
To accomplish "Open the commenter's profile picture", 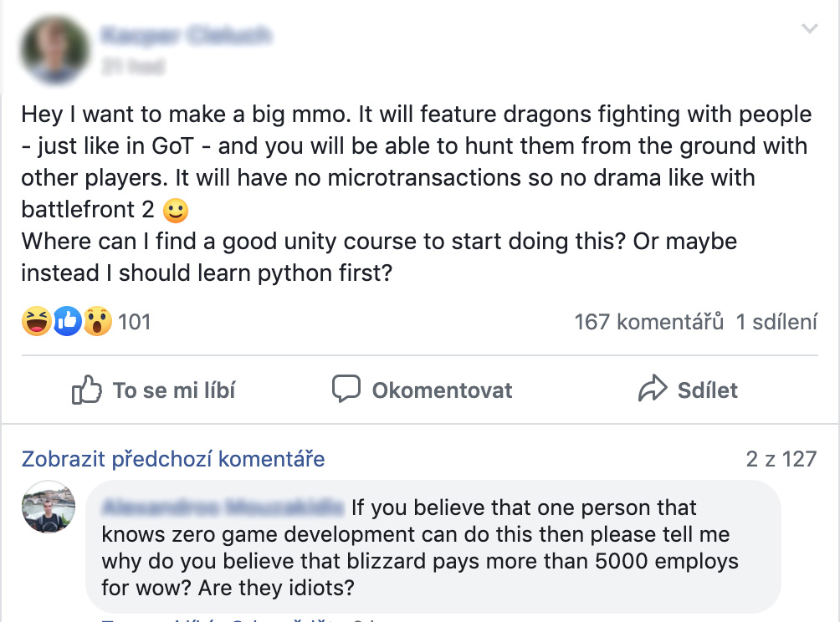I will [49, 507].
